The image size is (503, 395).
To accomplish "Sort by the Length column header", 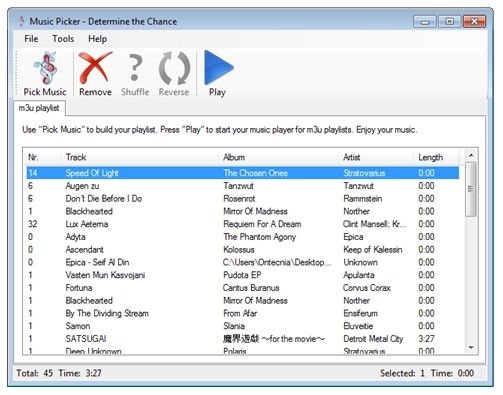I will pos(437,157).
